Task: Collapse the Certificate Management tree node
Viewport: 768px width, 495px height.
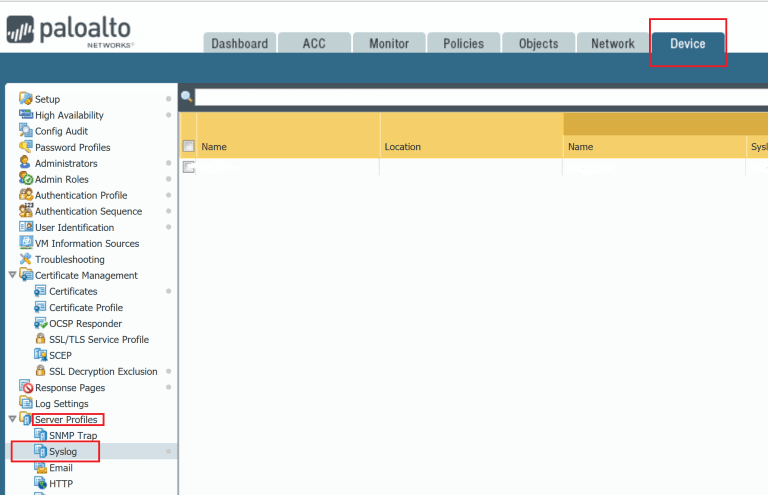Action: 12,275
